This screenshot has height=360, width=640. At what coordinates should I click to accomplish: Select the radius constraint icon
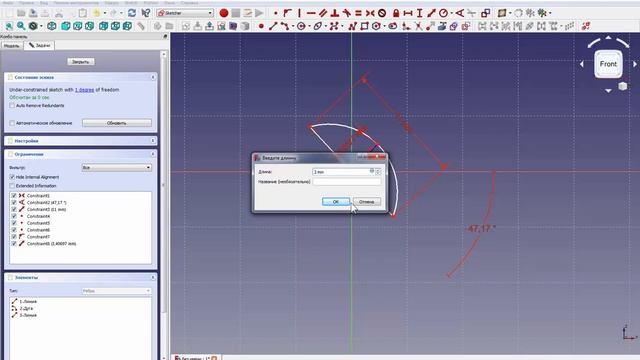click(443, 13)
